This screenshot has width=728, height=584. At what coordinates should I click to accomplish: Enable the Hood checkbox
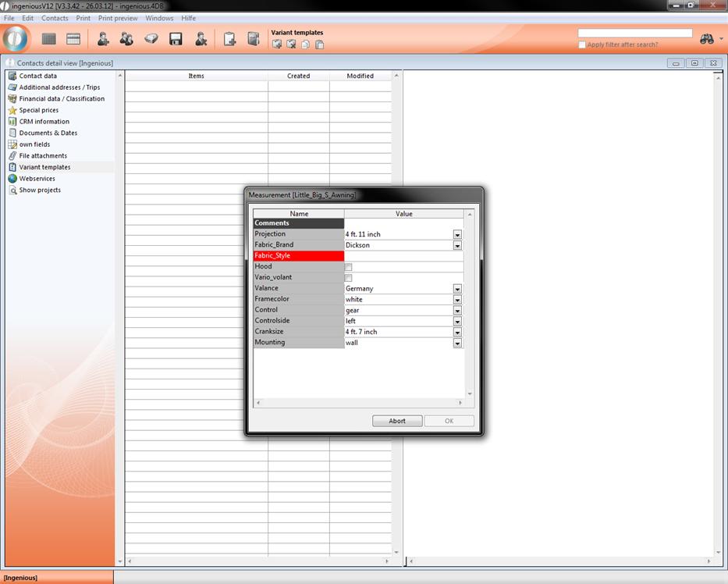349,267
